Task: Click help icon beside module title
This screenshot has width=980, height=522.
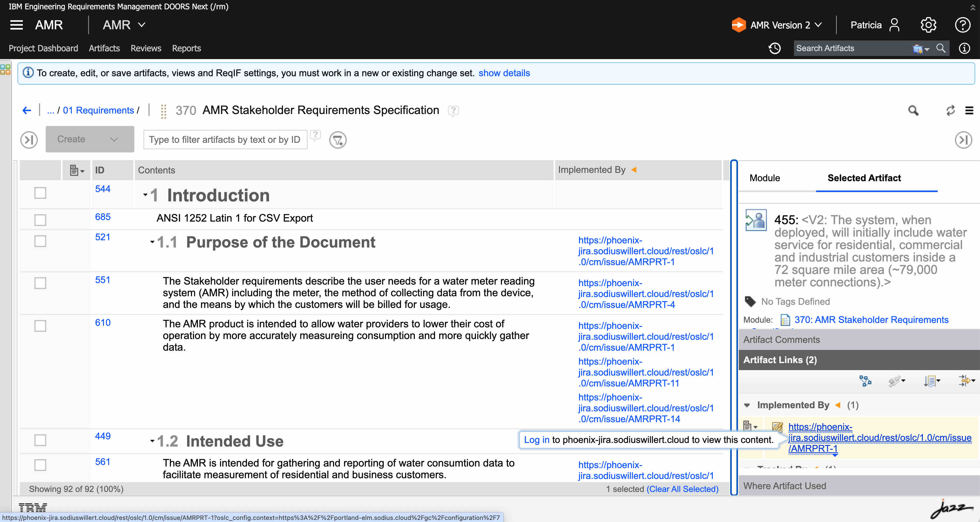Action: (453, 111)
